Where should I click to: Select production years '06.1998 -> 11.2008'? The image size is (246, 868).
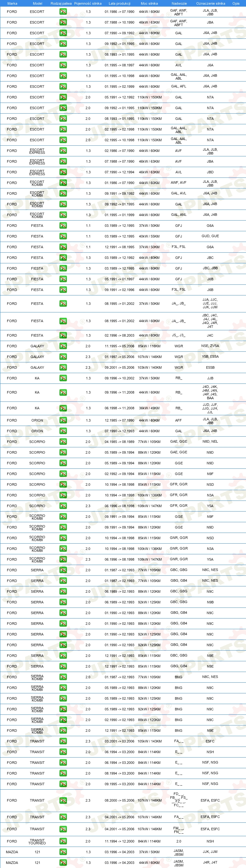(x=119, y=408)
